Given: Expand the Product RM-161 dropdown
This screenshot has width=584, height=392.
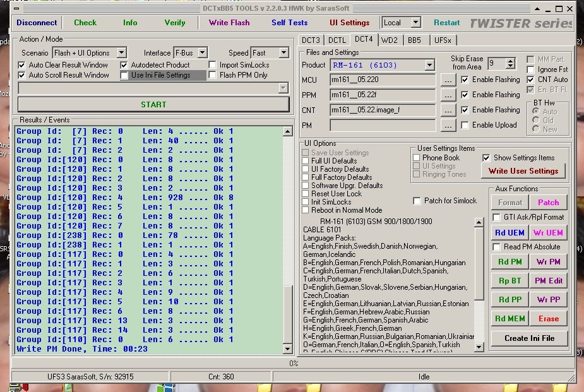Looking at the screenshot, I should pos(429,65).
